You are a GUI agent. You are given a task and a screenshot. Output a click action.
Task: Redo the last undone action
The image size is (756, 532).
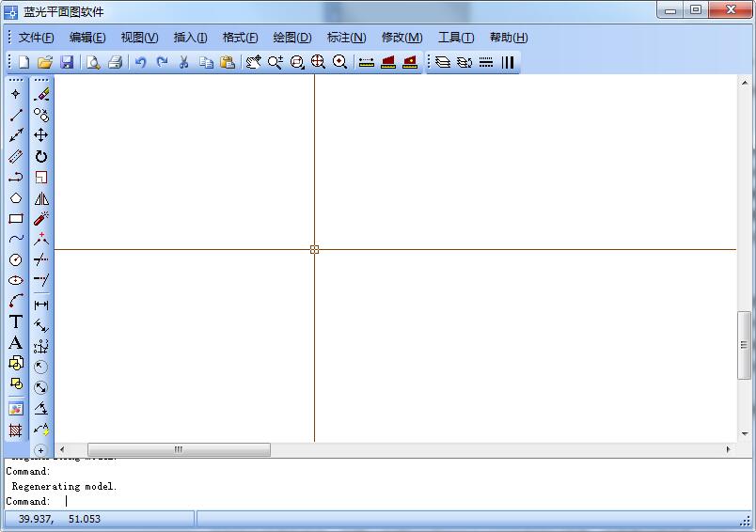[x=163, y=62]
